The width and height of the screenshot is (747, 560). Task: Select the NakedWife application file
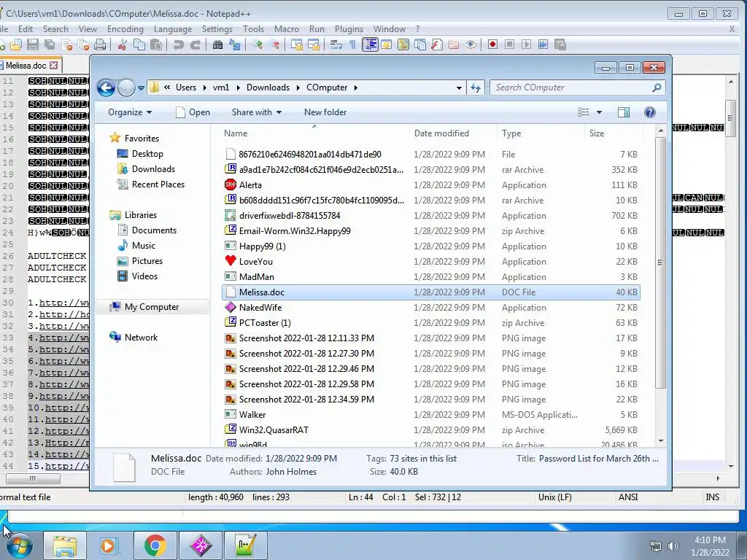click(430, 308)
